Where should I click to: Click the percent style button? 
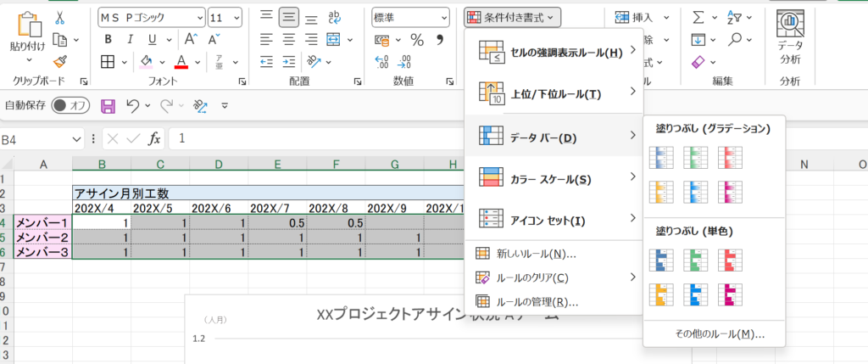coord(416,39)
